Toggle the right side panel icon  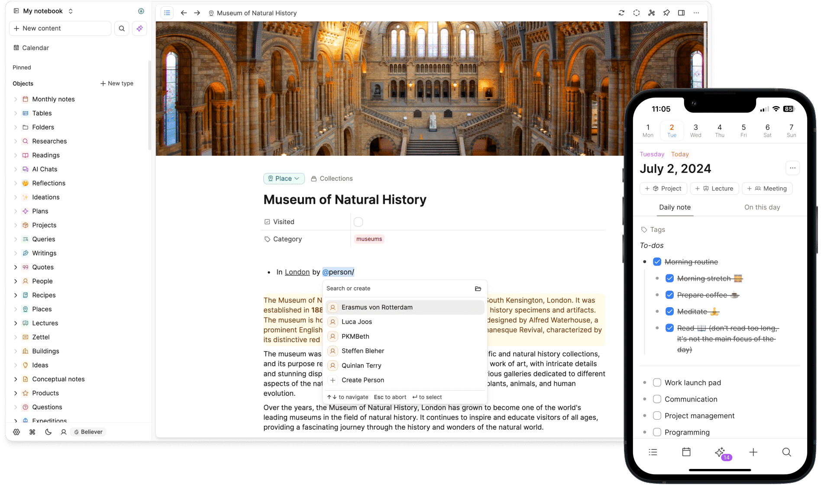[681, 13]
